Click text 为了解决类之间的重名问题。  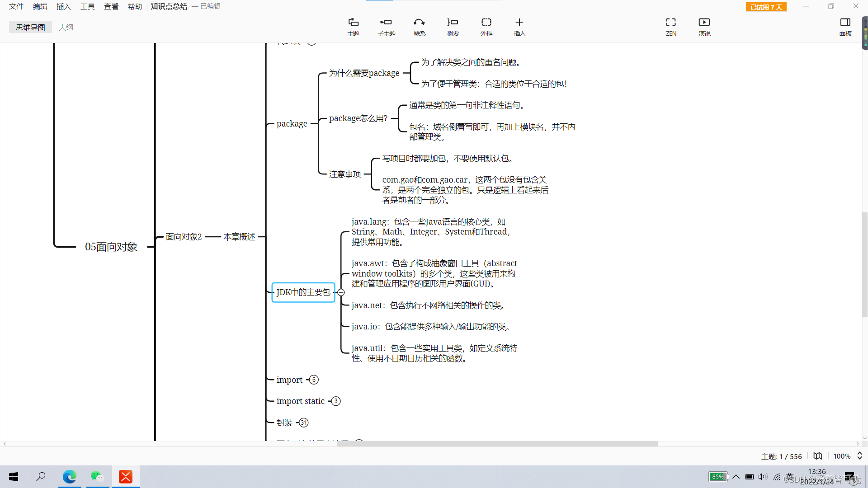pos(471,62)
